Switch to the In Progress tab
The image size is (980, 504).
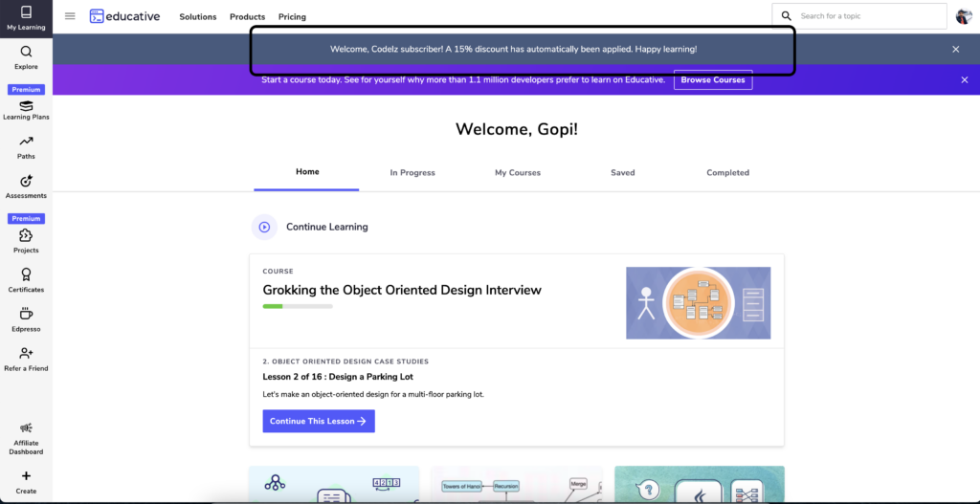point(412,173)
